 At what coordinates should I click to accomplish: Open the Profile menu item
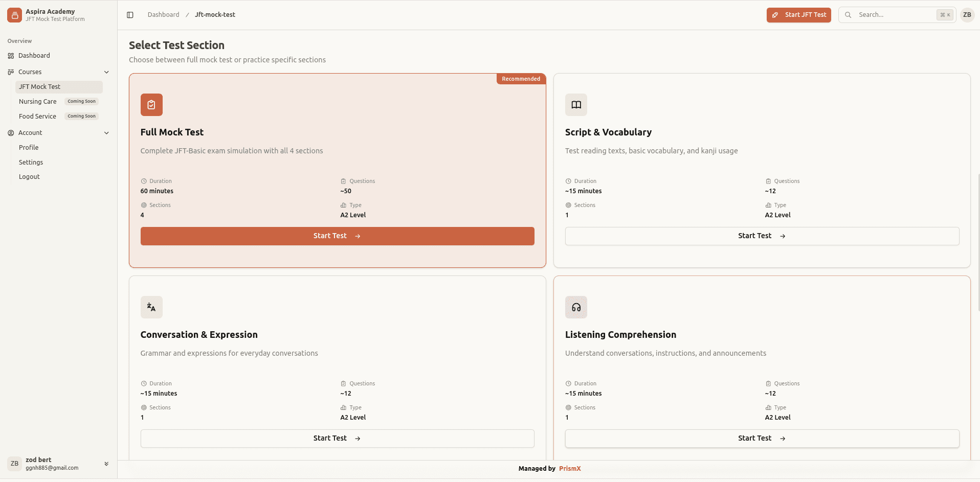point(29,148)
